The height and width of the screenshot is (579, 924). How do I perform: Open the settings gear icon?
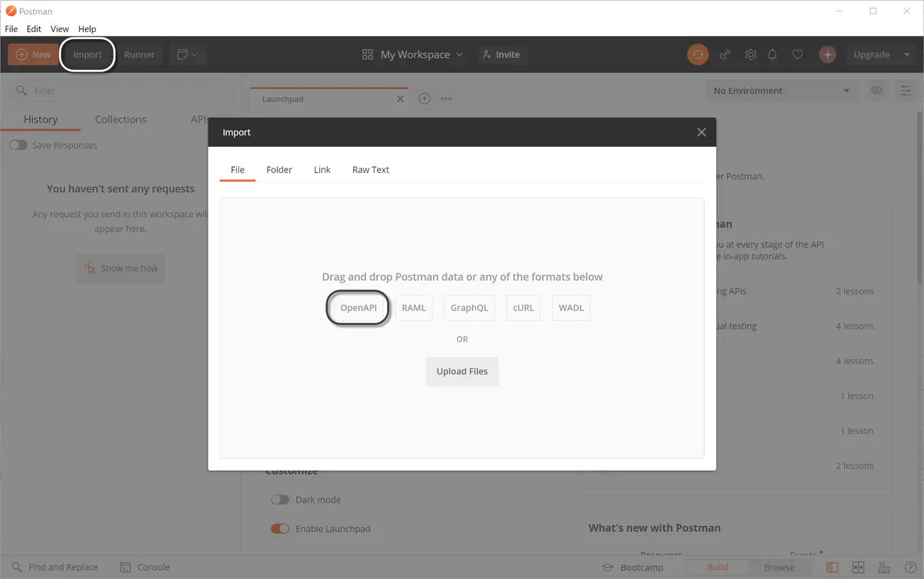(x=750, y=55)
